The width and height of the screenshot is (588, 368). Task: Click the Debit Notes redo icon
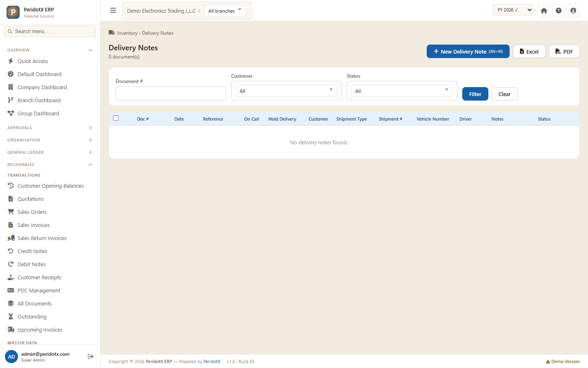point(11,264)
